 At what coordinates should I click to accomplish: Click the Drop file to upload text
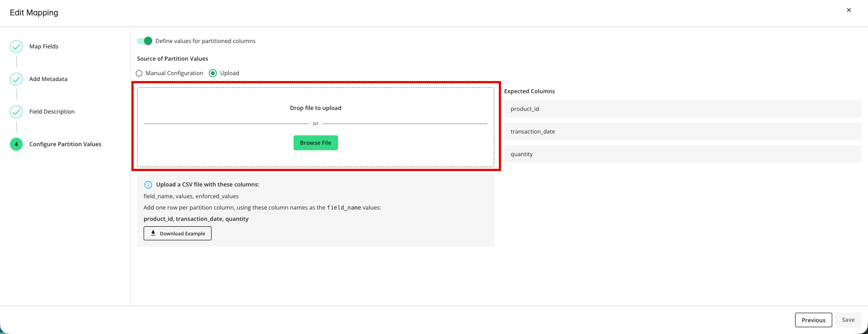coord(316,108)
